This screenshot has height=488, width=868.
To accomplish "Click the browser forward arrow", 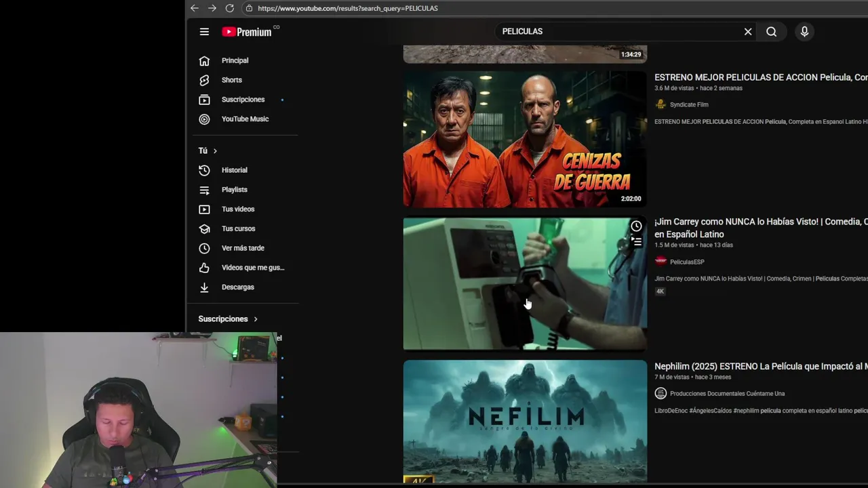I will click(x=212, y=8).
